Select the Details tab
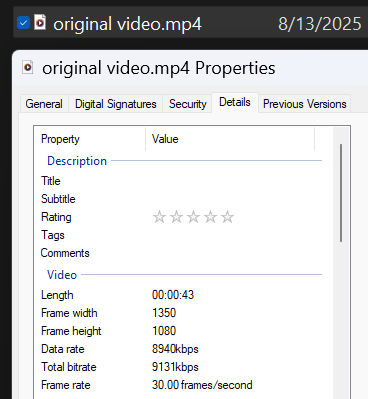The width and height of the screenshot is (368, 399). click(235, 102)
